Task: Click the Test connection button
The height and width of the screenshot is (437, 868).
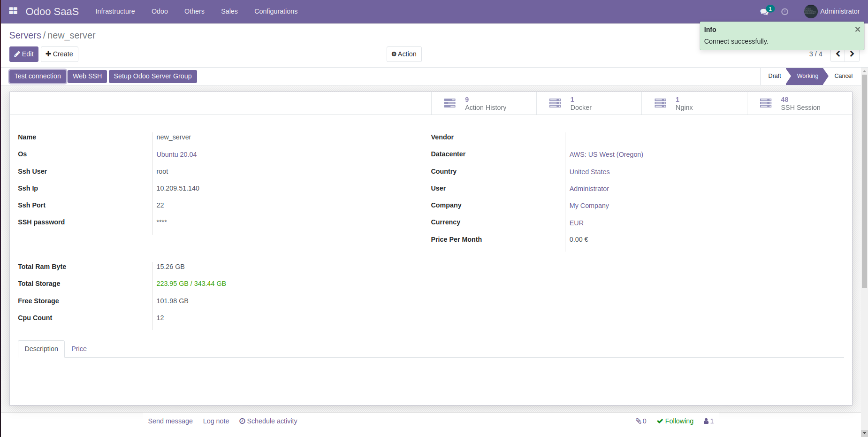Action: click(38, 76)
